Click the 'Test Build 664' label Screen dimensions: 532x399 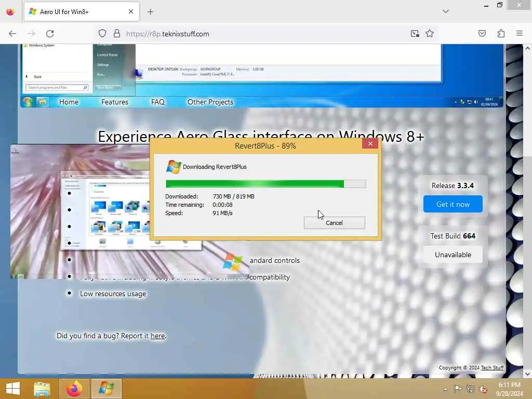[453, 236]
